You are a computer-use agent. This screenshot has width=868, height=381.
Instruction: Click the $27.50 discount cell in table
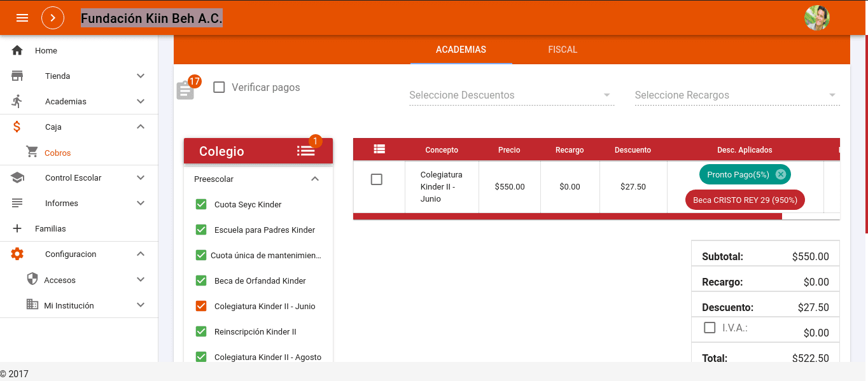point(633,187)
